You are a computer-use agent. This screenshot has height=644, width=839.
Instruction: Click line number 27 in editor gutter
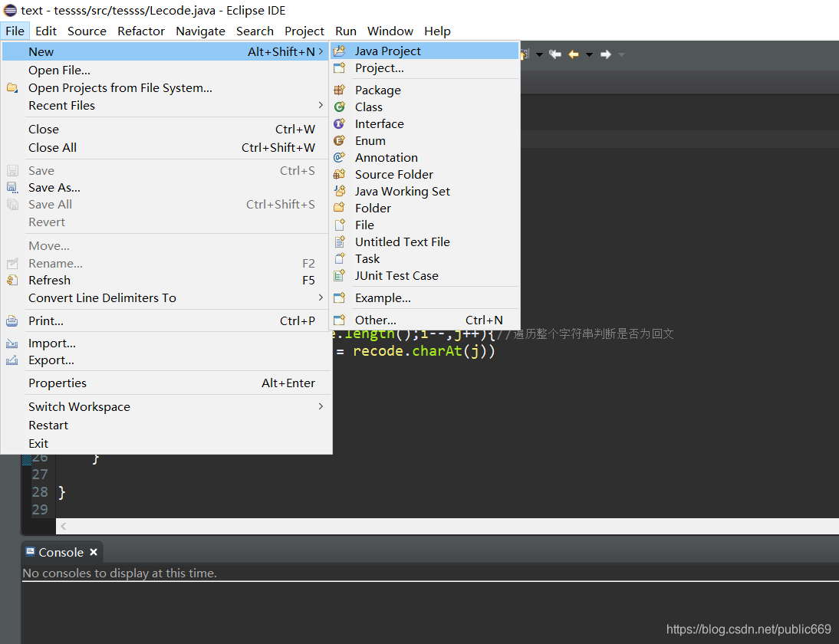tap(40, 475)
